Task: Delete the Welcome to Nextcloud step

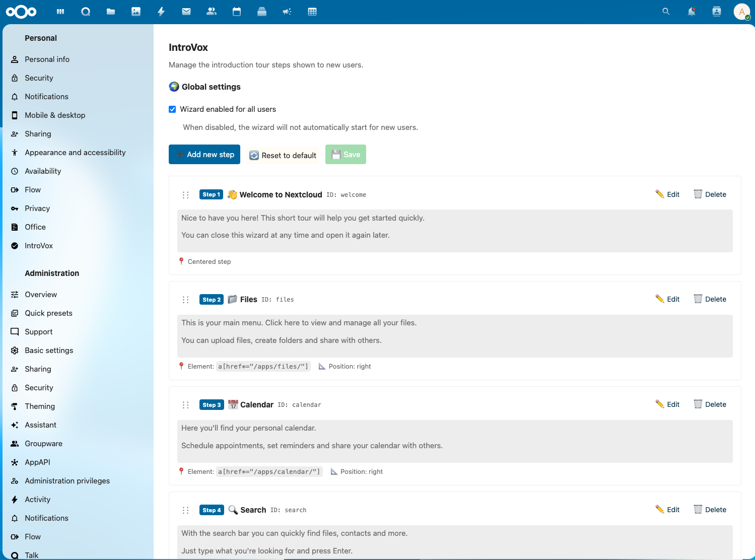Action: point(710,194)
